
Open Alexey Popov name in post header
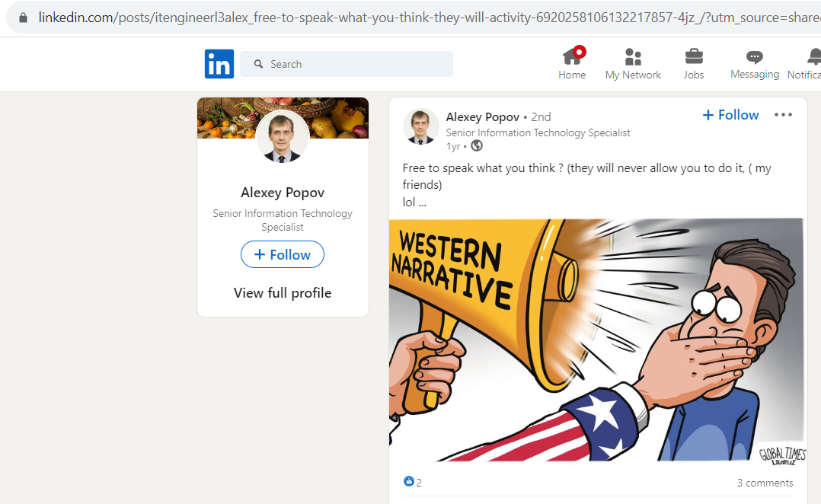coord(482,116)
